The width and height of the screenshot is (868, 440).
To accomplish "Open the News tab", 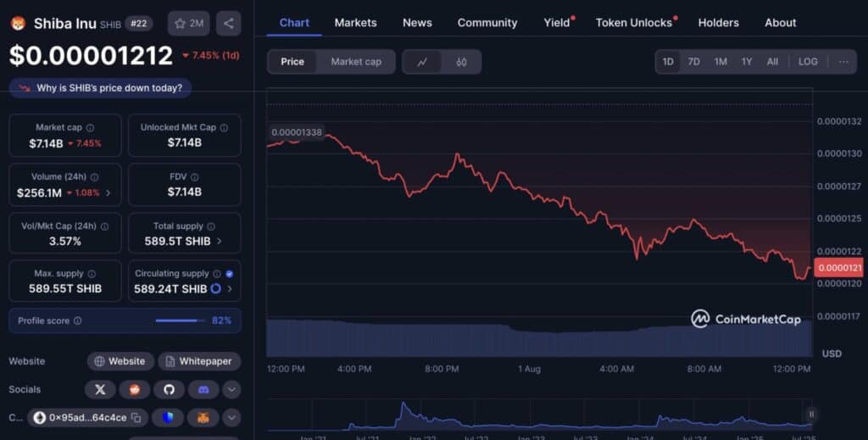I will tap(417, 23).
